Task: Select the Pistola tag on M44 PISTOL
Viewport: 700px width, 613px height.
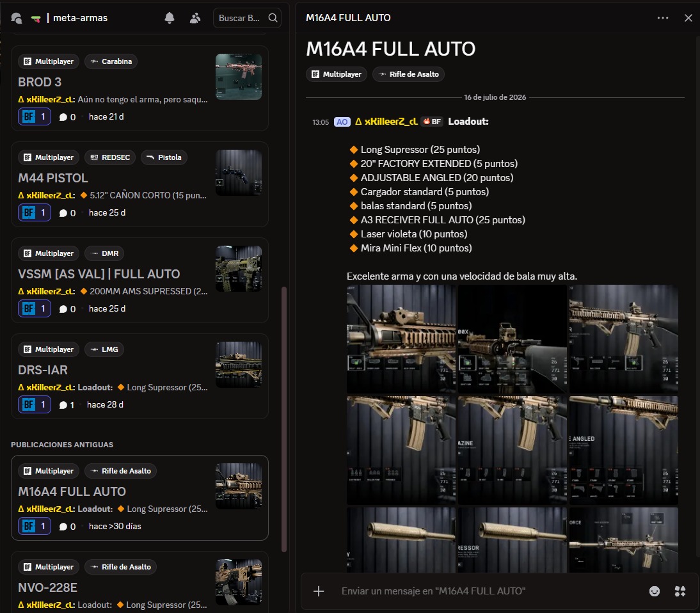Action: coord(164,157)
